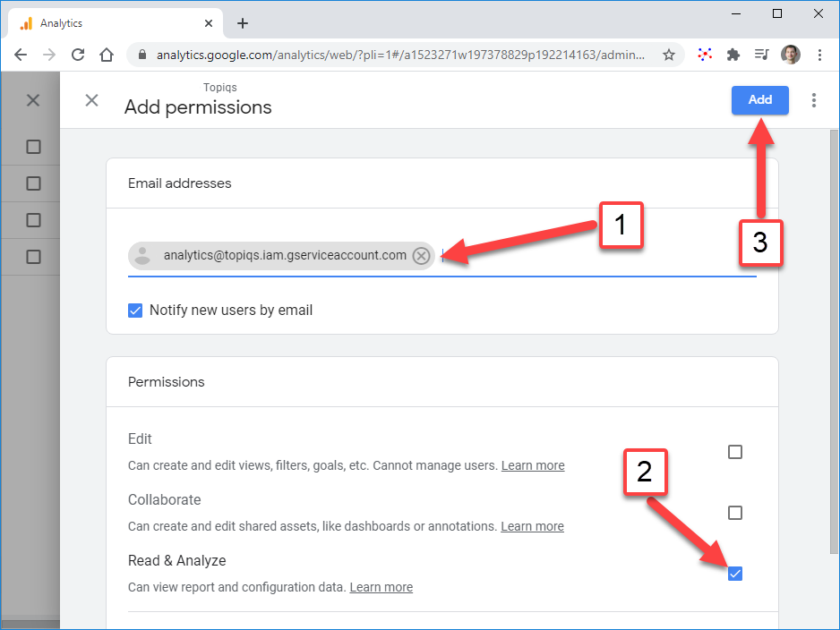Uncheck Notify new users by email
The image size is (840, 630).
click(135, 311)
